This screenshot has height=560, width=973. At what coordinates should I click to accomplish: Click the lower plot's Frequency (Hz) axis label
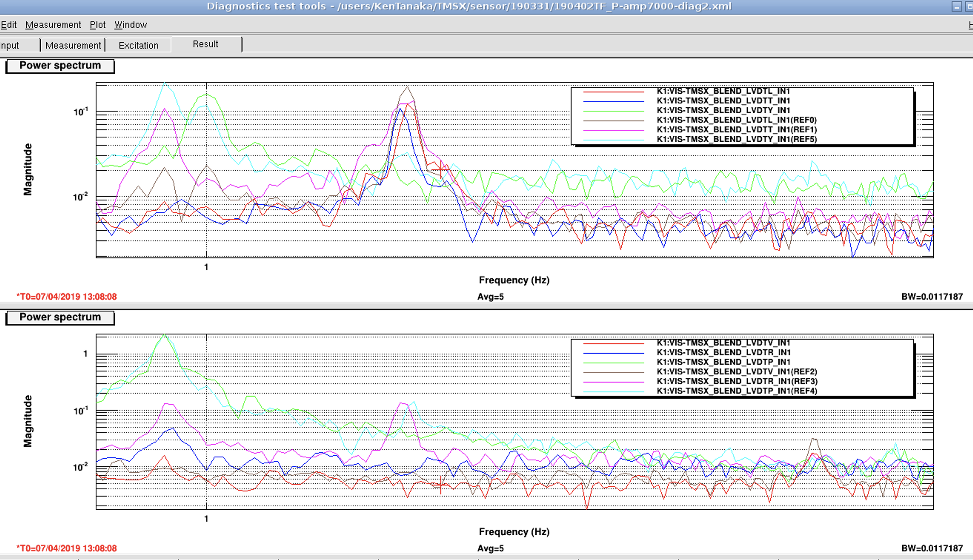(514, 532)
